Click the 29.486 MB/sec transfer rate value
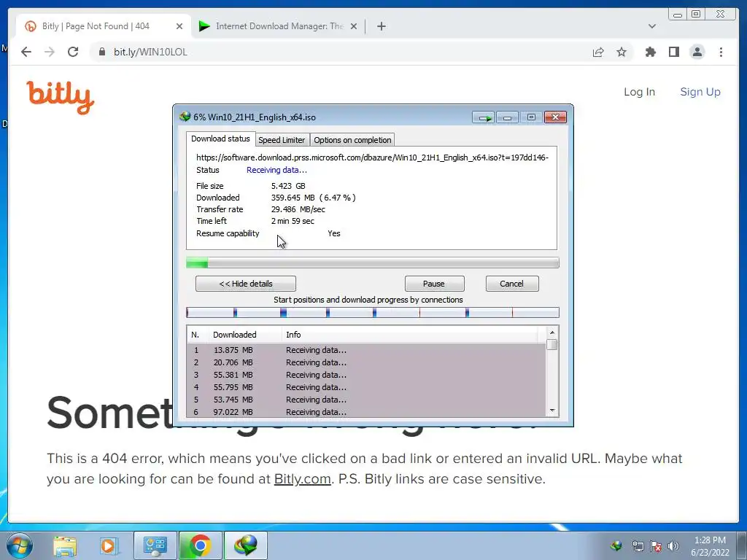747x560 pixels. coord(298,209)
